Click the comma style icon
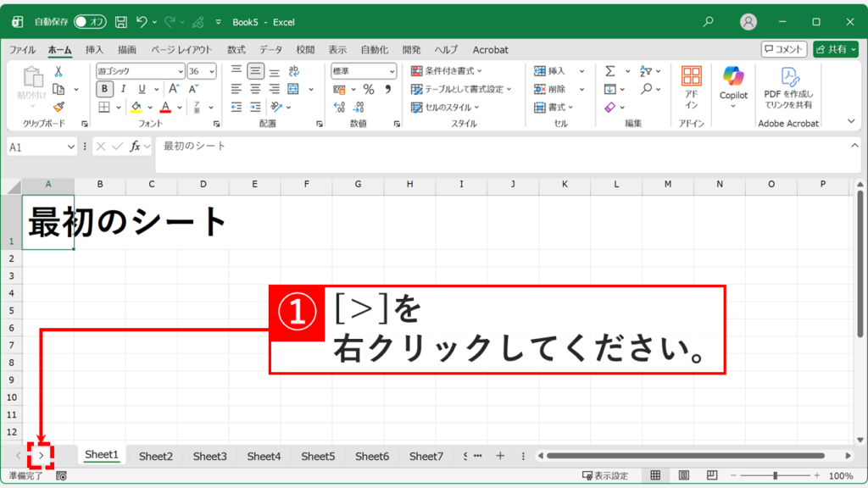 [387, 88]
